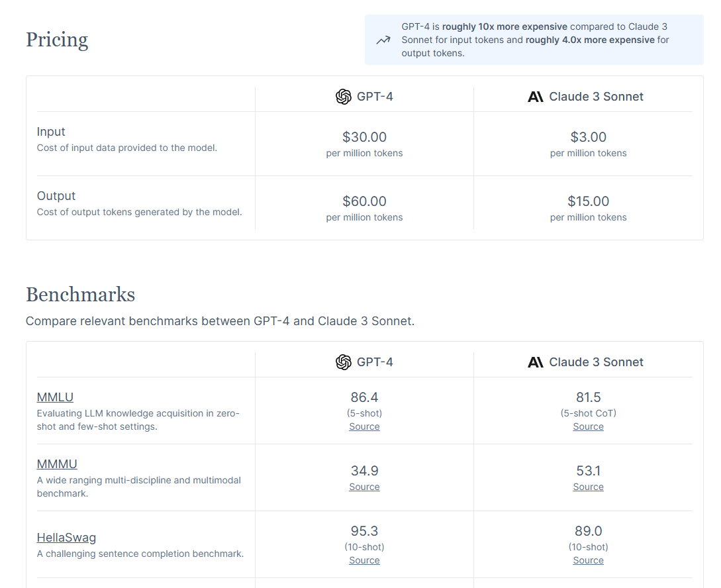Click the 81.5 MMLU score for Claude 3 Sonnet
Image resolution: width=721 pixels, height=588 pixels.
pyautogui.click(x=588, y=397)
